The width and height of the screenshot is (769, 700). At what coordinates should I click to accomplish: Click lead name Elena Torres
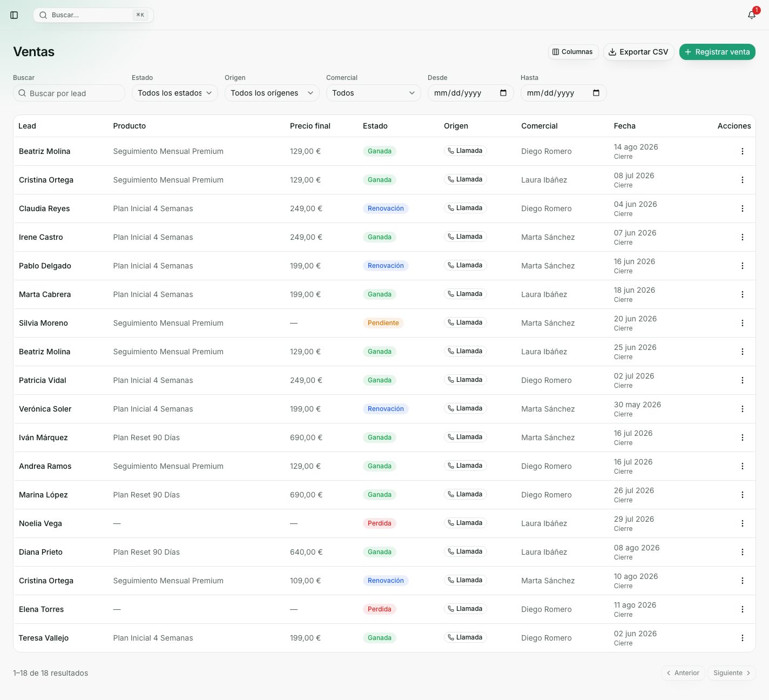point(41,609)
